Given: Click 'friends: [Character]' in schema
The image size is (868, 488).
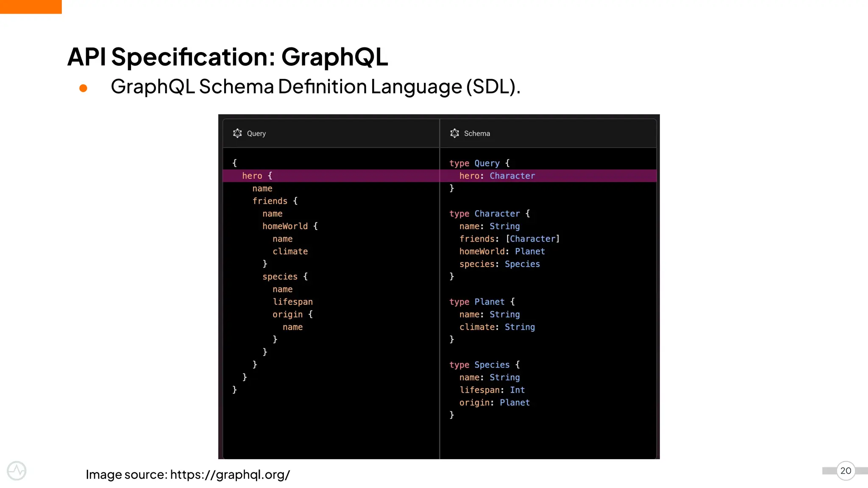Looking at the screenshot, I should click(x=510, y=239).
